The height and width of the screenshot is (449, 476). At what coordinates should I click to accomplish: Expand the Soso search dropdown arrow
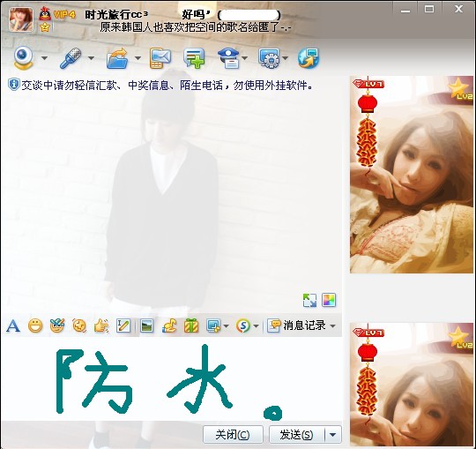pyautogui.click(x=256, y=326)
